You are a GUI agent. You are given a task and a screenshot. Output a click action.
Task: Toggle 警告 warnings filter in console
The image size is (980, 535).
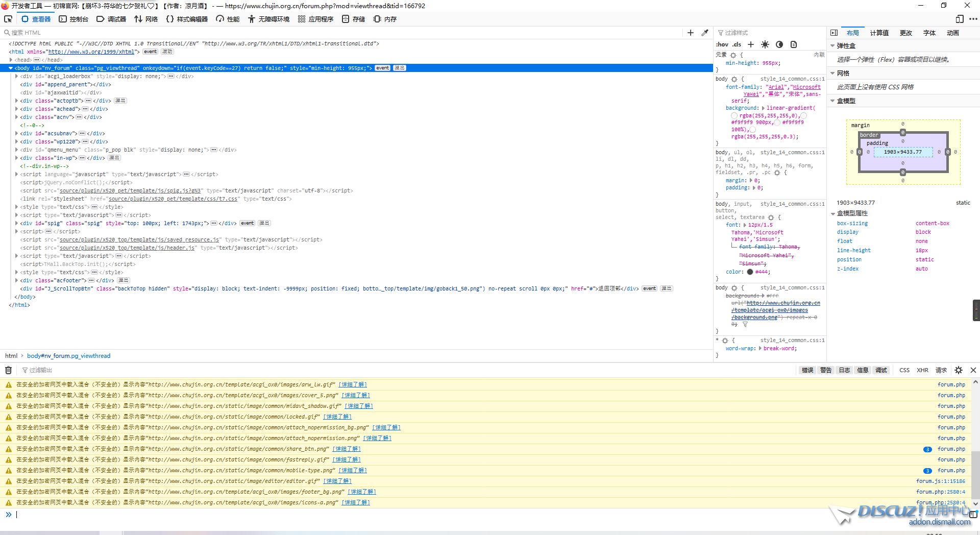point(826,370)
